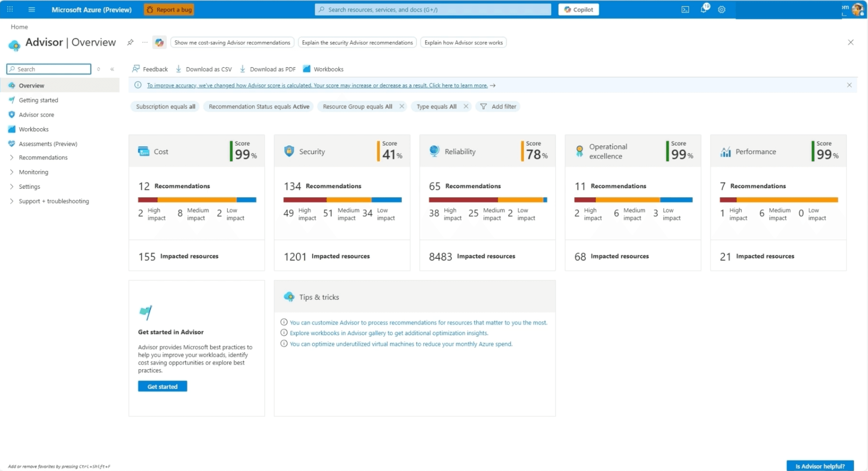Click the info icon in the banner
The height and width of the screenshot is (471, 868).
(x=138, y=85)
